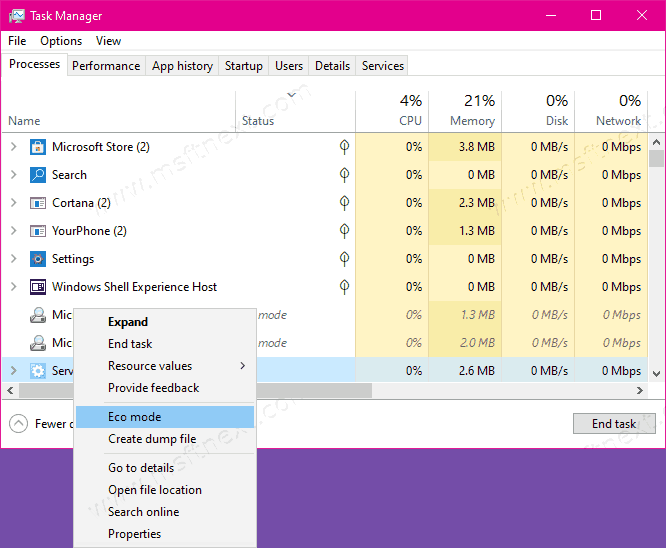The width and height of the screenshot is (666, 548).
Task: Click the vertical scrollbar down arrow
Action: pos(657,373)
